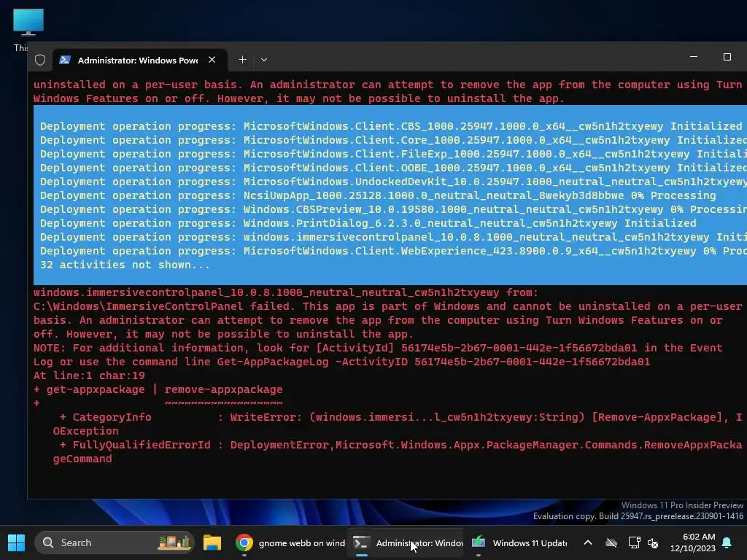
Task: Click the MicrosoftWindows.UndockedDevKit progress line
Action: [x=393, y=182]
